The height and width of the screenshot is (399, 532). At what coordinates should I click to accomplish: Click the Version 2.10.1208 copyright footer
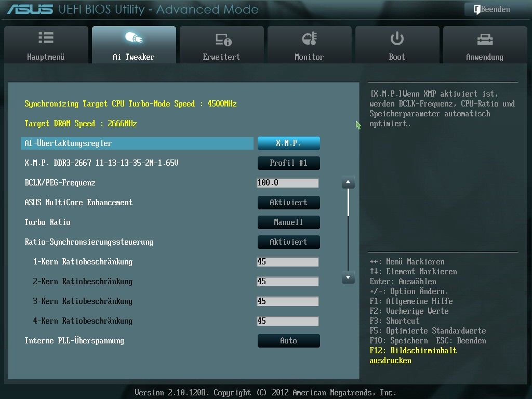pos(265,393)
